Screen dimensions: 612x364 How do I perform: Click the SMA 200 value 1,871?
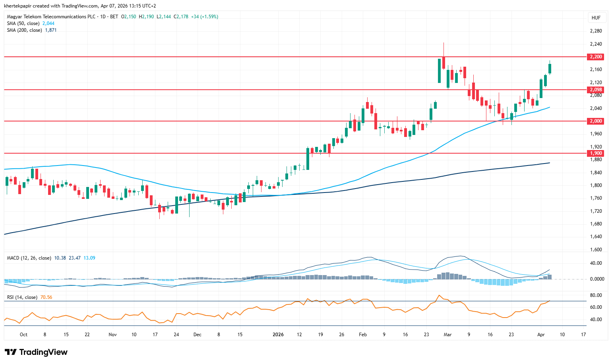click(51, 30)
